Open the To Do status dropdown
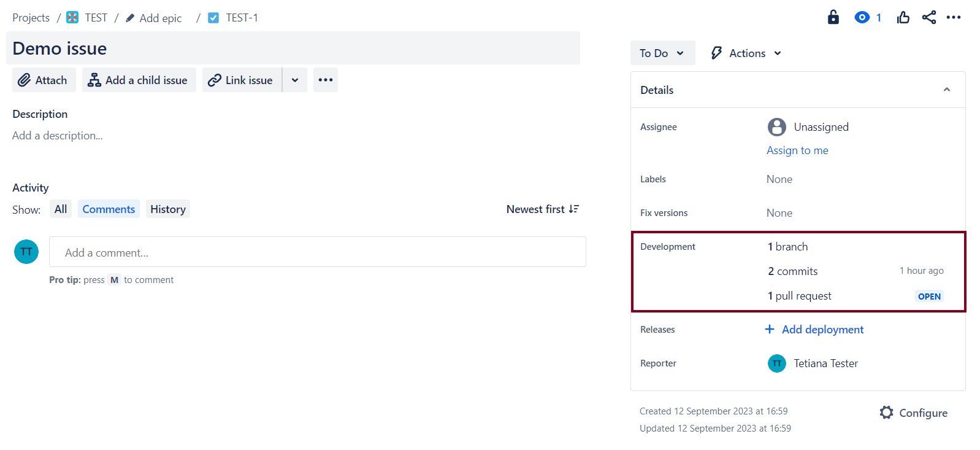 (x=662, y=53)
